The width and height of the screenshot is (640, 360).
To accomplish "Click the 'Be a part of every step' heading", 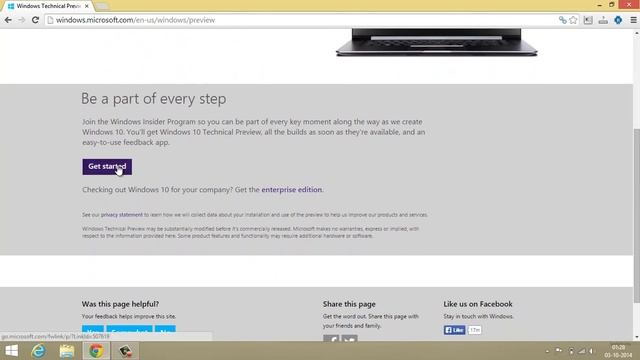I will 153,99.
